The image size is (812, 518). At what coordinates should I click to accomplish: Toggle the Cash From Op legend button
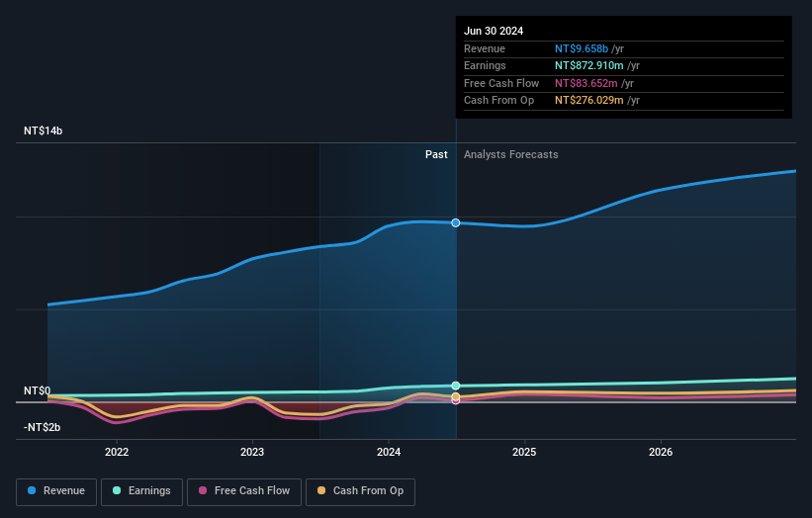click(360, 491)
